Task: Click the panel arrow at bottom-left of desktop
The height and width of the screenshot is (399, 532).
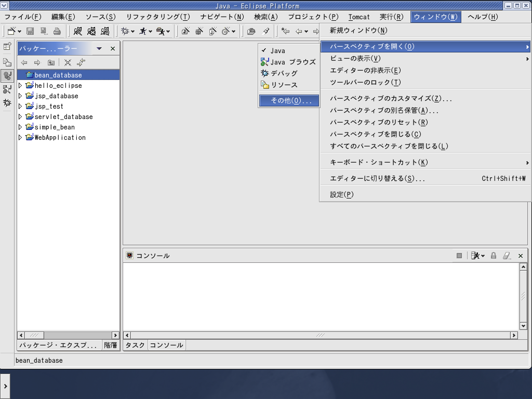Action: click(x=5, y=386)
